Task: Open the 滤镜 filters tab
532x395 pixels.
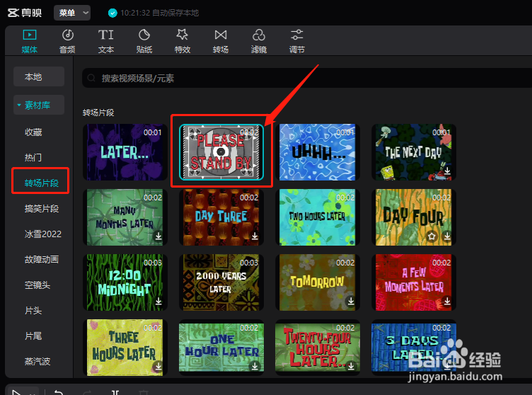Action: (x=258, y=41)
